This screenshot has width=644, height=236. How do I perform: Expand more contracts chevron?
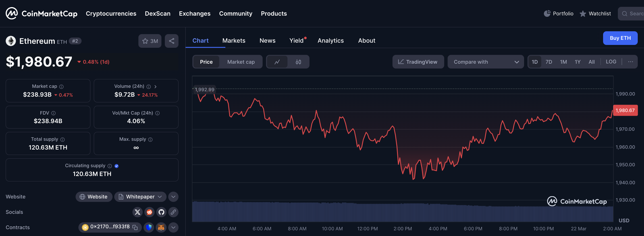coord(173,227)
